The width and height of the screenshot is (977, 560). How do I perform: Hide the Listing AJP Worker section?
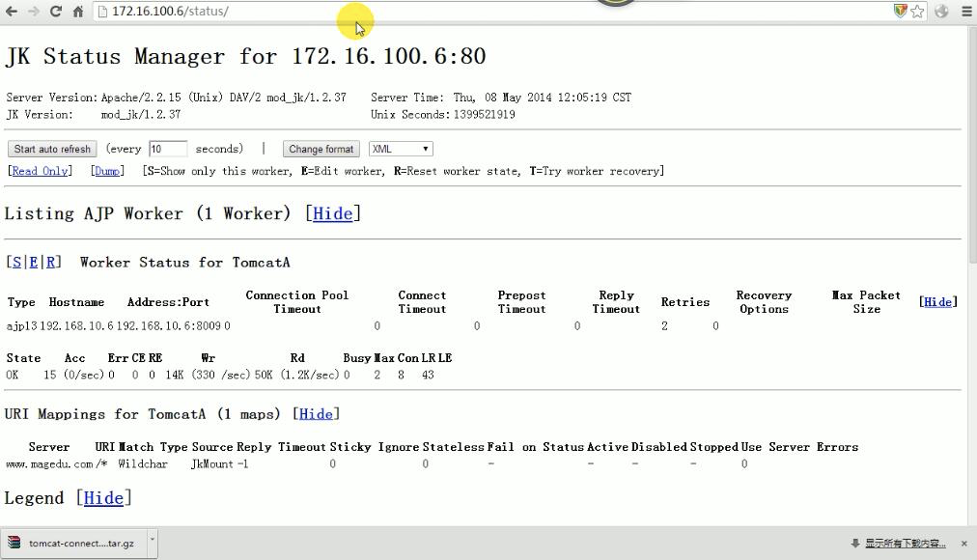point(332,213)
